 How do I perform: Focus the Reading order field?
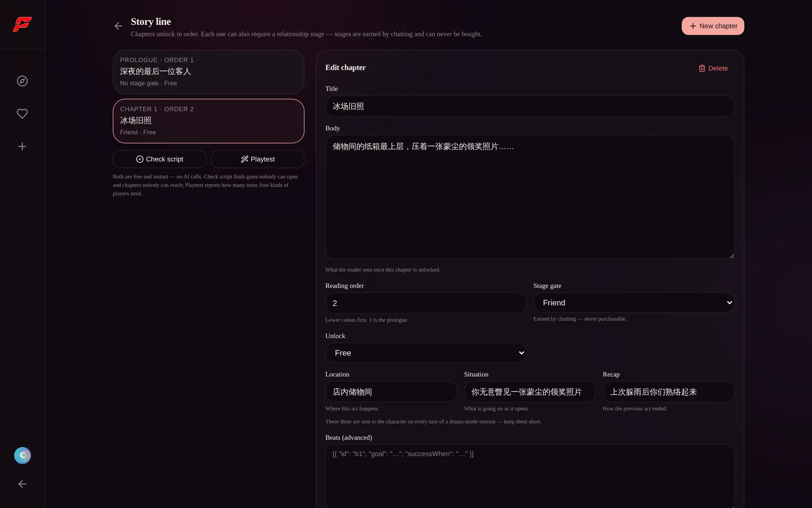[x=425, y=303]
